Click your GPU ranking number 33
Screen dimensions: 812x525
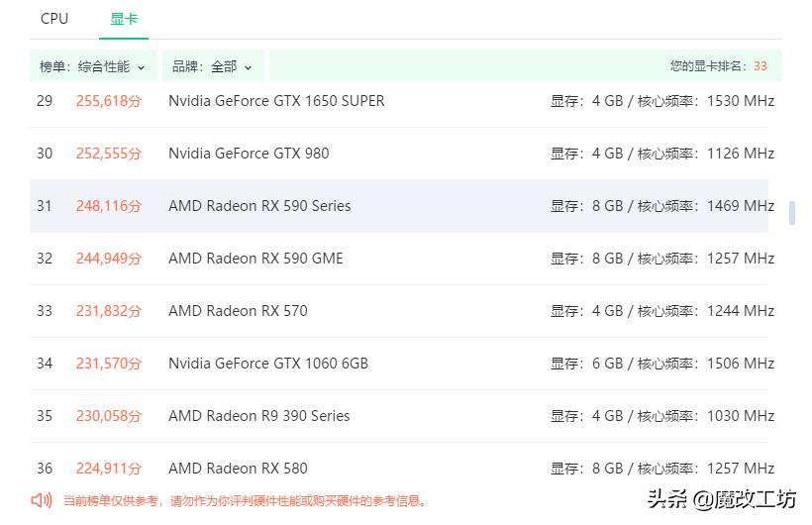coord(760,66)
